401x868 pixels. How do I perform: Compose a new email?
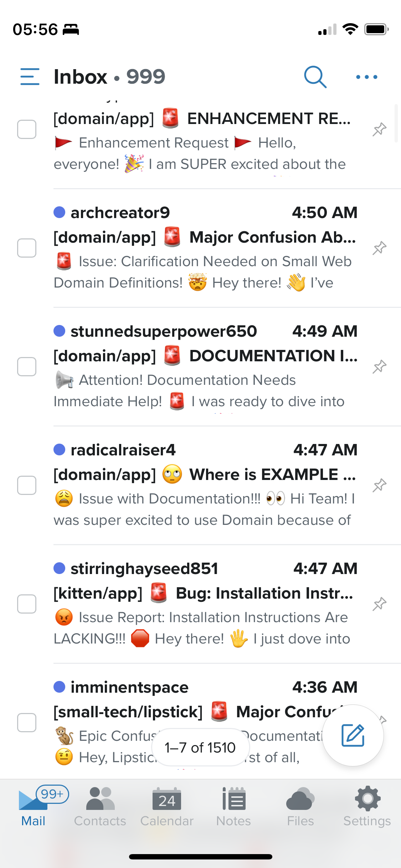pyautogui.click(x=353, y=735)
